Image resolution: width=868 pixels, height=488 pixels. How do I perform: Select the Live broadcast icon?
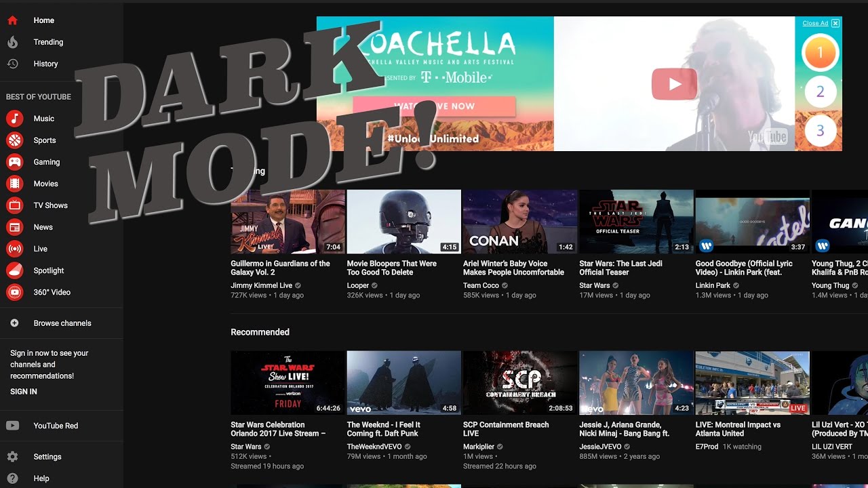(x=14, y=249)
